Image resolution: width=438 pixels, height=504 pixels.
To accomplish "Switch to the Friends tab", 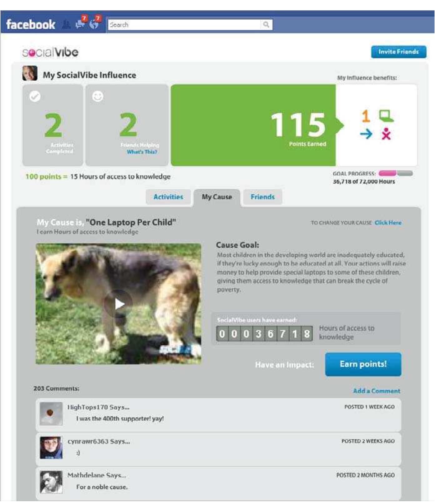I will point(263,197).
